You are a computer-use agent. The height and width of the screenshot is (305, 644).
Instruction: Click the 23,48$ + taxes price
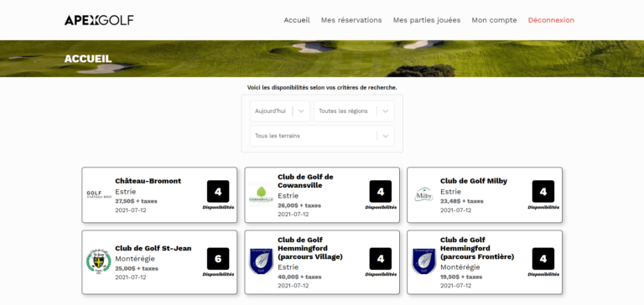point(462,201)
